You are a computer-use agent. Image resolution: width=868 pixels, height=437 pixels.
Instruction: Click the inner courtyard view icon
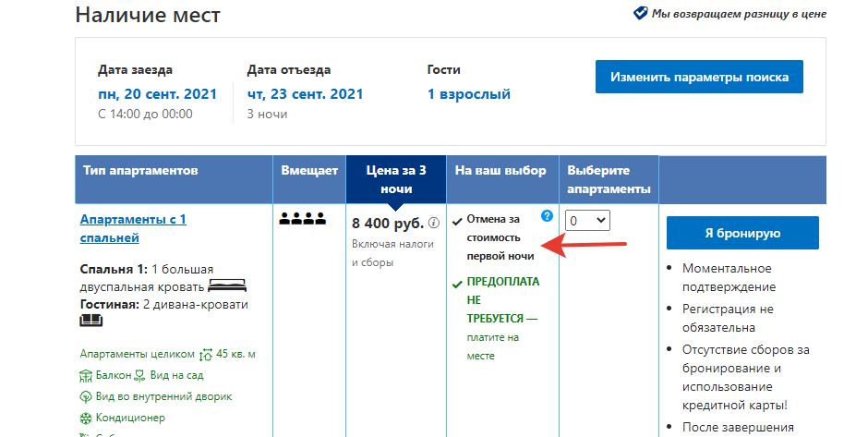(x=86, y=396)
